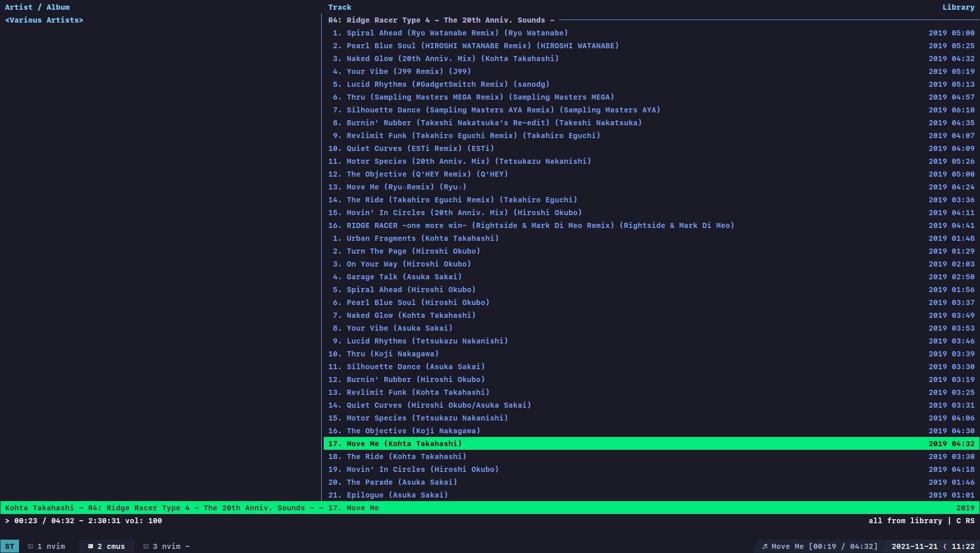Screen dimensions: 980x553
Task: Select The Parade (Asuka Sakai)
Action: coord(652,482)
